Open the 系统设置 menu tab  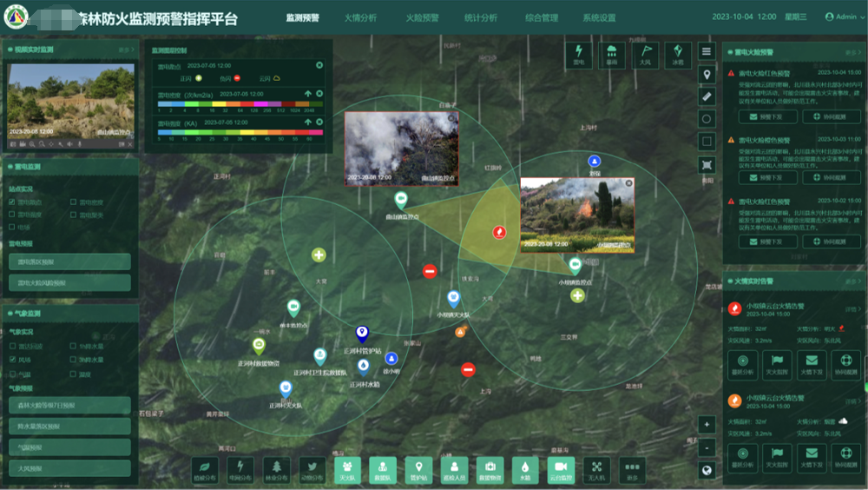click(599, 18)
